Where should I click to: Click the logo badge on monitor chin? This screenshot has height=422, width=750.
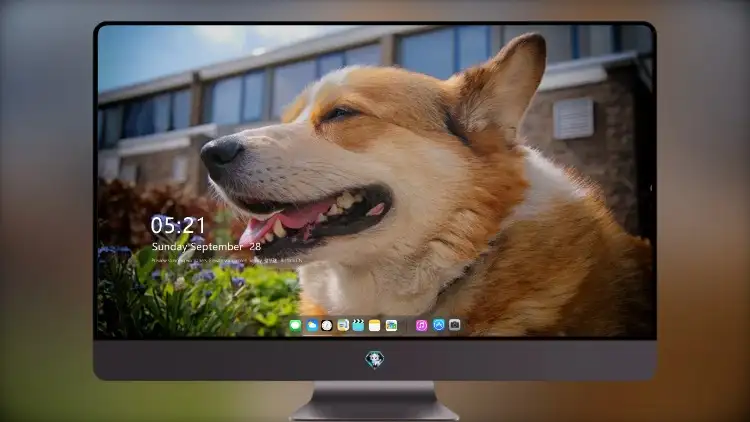pos(375,360)
